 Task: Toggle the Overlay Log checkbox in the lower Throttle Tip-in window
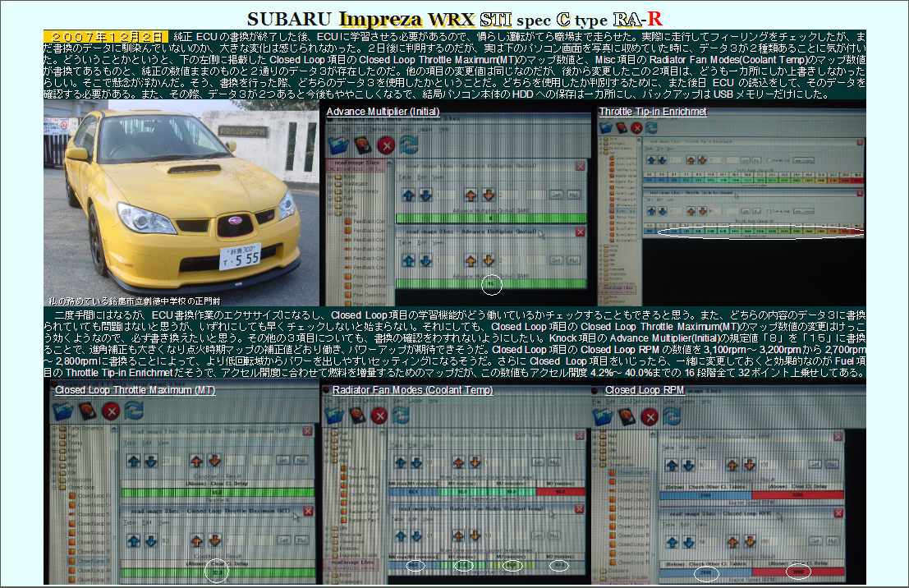[767, 210]
